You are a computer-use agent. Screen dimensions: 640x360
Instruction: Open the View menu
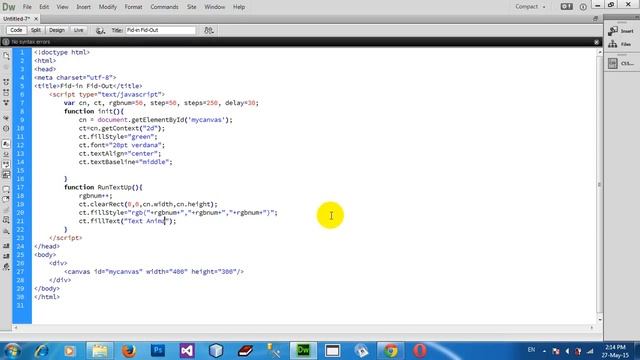point(62,7)
